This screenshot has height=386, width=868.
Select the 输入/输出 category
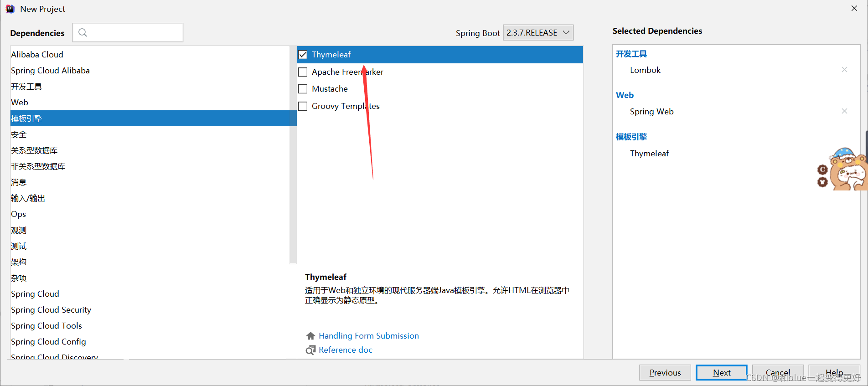pyautogui.click(x=150, y=198)
